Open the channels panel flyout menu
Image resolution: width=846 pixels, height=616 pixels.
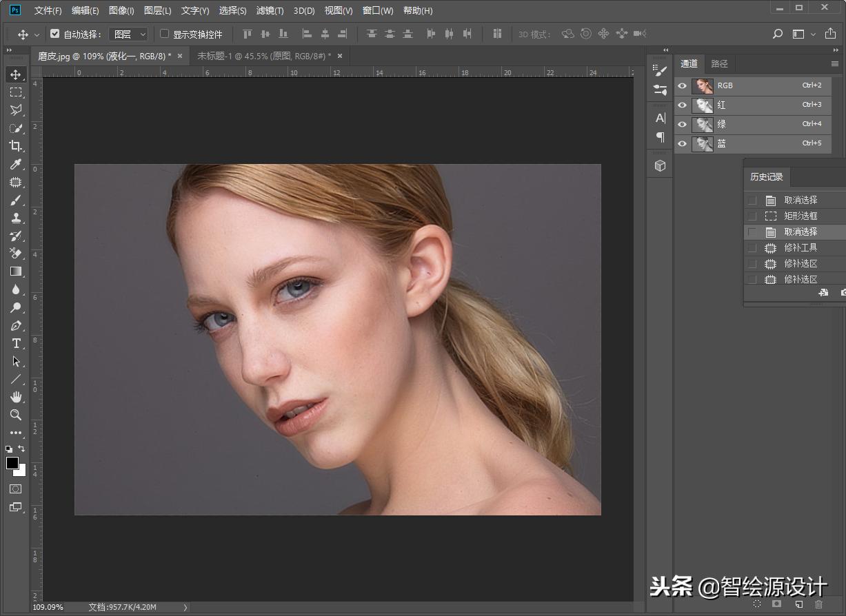tap(834, 63)
